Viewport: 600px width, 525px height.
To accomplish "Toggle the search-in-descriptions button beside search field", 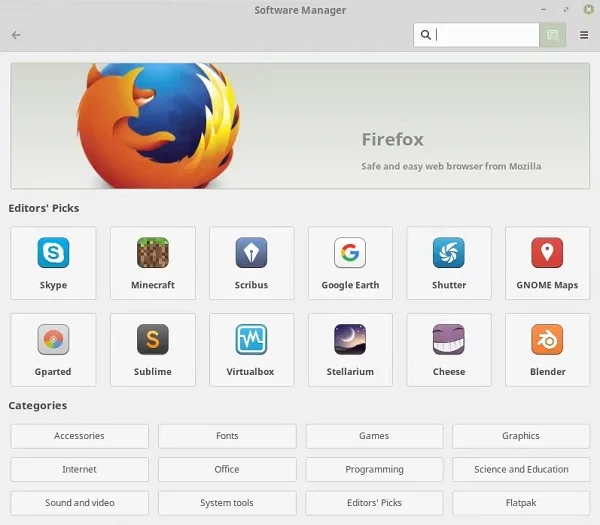I will [553, 35].
